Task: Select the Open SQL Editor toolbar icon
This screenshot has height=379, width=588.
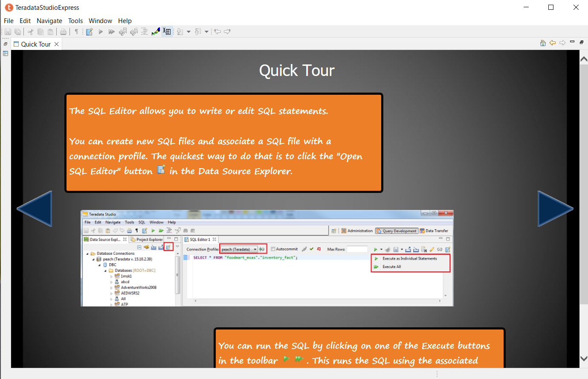Action: click(90, 32)
